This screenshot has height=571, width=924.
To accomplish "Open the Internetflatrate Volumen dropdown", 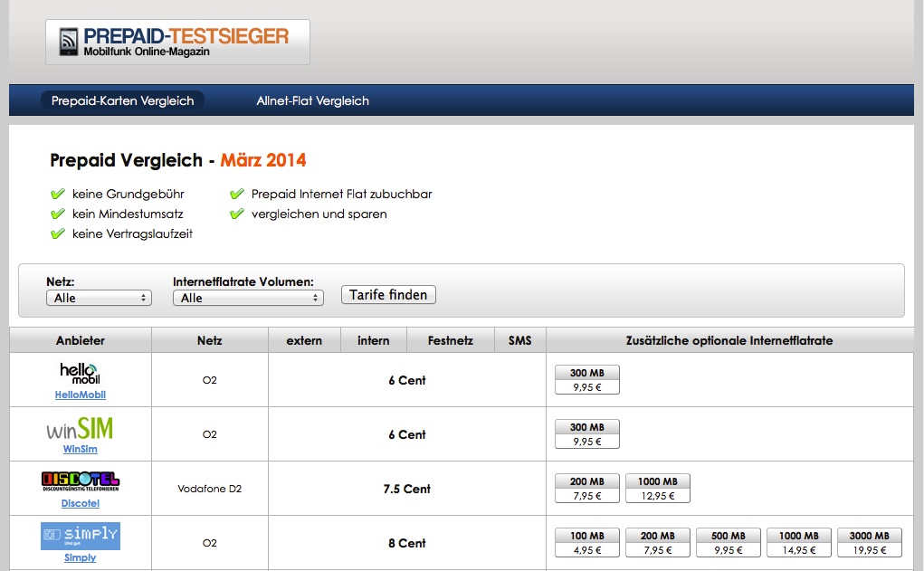I will [248, 299].
